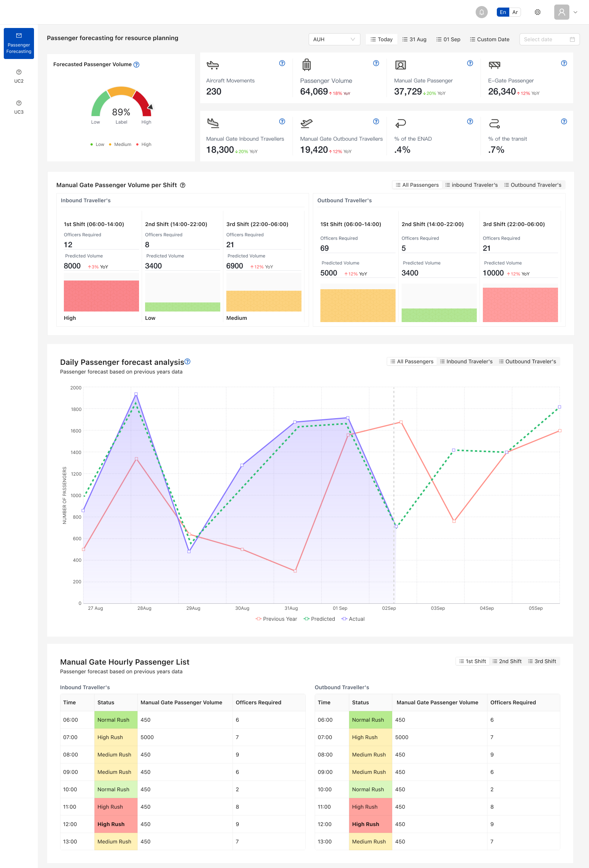Expand the user menu chevron
Image resolution: width=589 pixels, height=868 pixels.
point(575,12)
